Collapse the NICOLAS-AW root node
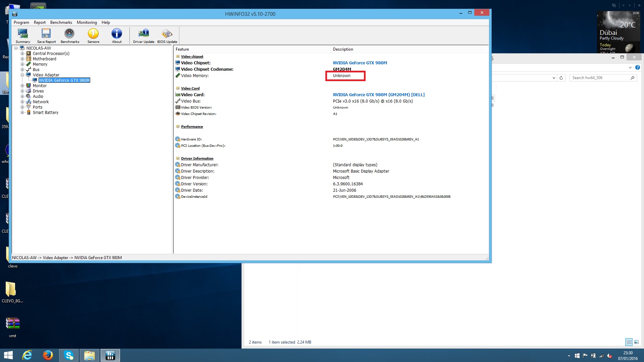644x362 pixels. tap(16, 48)
